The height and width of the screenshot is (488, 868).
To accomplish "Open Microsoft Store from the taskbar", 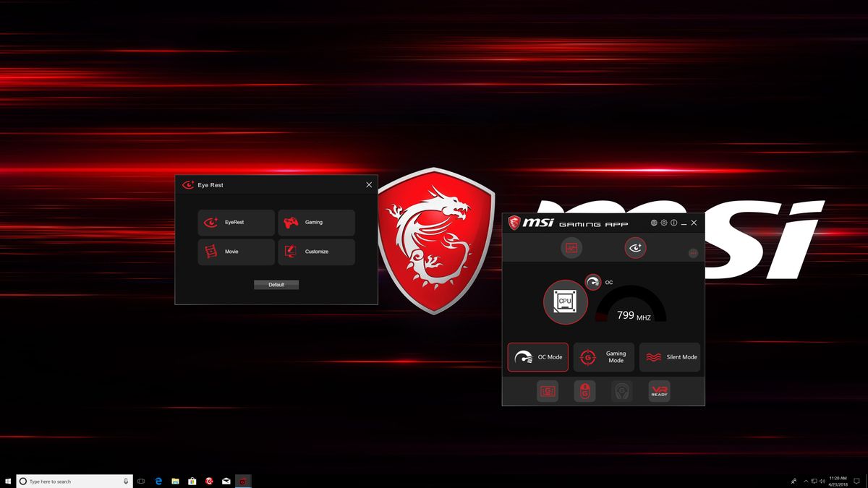I will [192, 481].
